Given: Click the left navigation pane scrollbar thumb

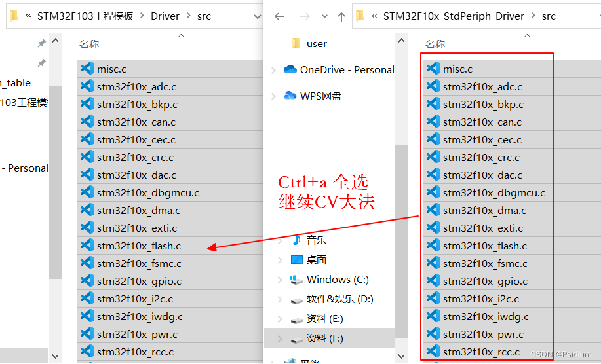Looking at the screenshot, I should coord(55,182).
